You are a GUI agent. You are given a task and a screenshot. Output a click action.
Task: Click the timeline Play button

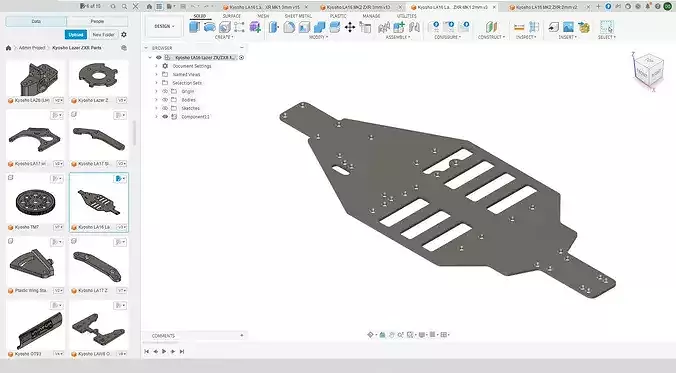point(164,351)
